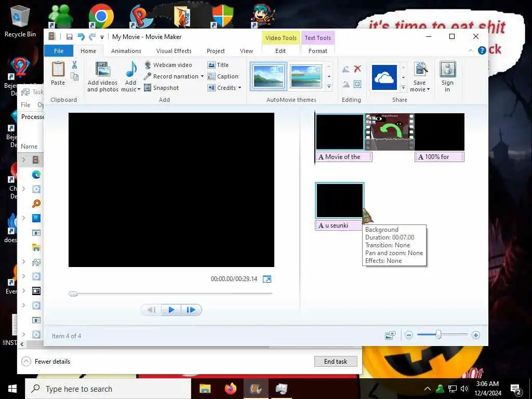The image size is (532, 399).
Task: Switch to the Animations tab
Action: 126,51
